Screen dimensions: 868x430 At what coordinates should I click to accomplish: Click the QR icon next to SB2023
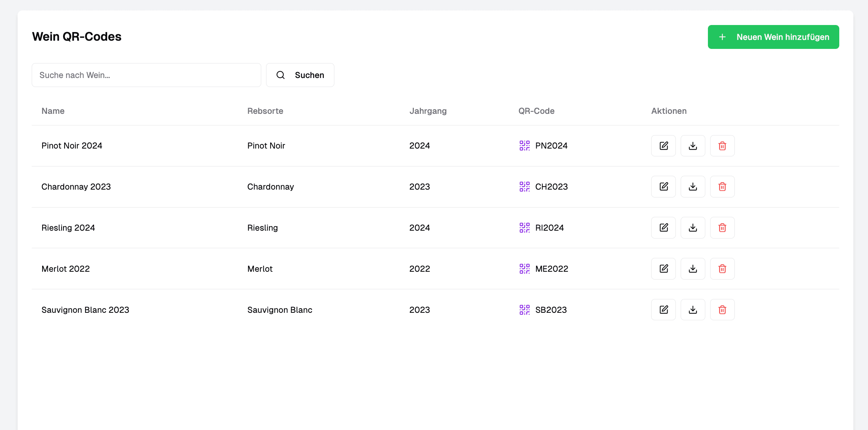[525, 310]
